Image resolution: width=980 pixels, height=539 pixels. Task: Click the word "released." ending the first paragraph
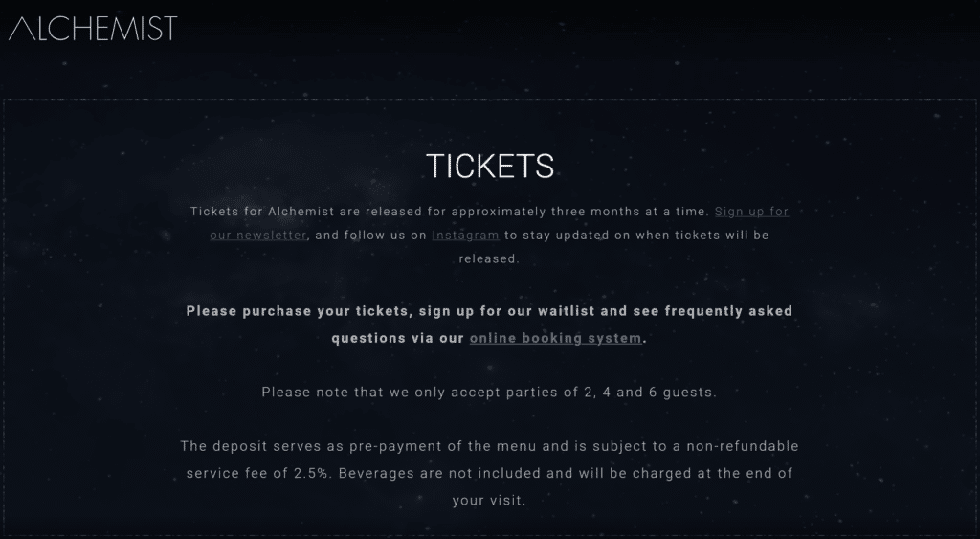489,258
